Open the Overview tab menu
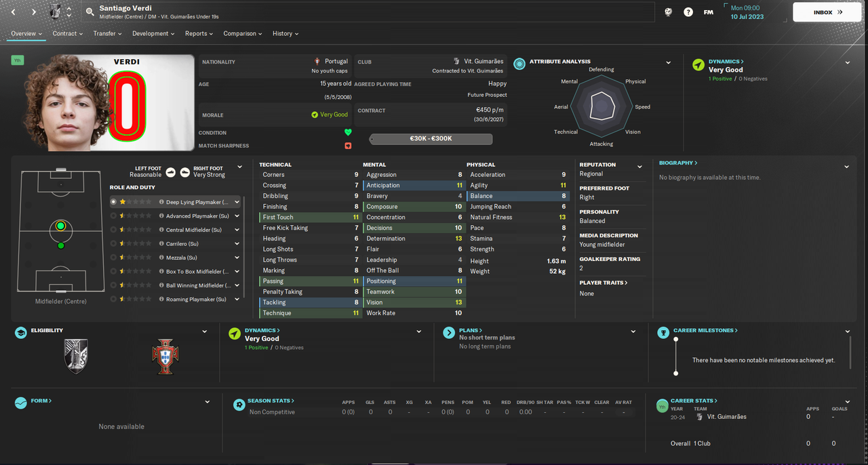Image resolution: width=868 pixels, height=465 pixels. pyautogui.click(x=26, y=33)
